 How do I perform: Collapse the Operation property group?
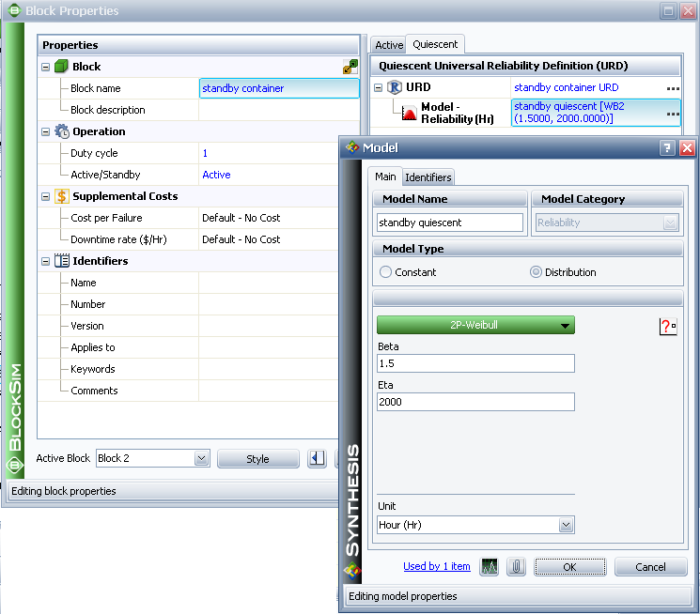(46, 131)
